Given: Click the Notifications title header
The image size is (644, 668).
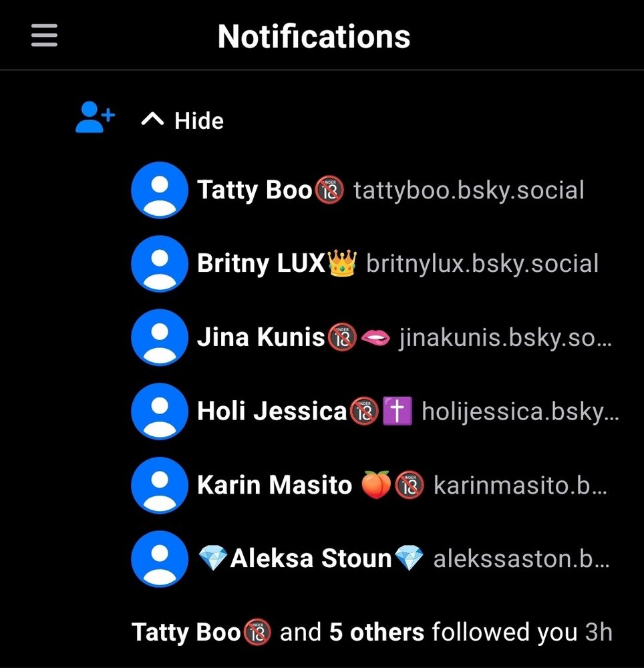Looking at the screenshot, I should tap(314, 36).
